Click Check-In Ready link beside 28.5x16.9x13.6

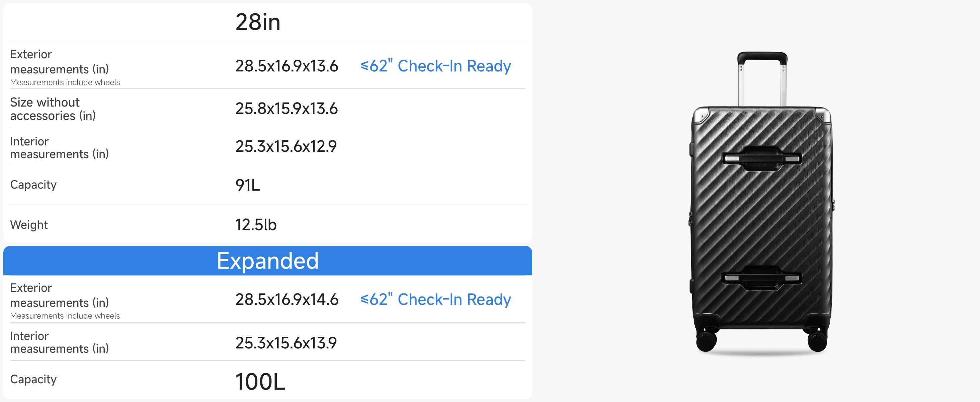click(x=435, y=66)
